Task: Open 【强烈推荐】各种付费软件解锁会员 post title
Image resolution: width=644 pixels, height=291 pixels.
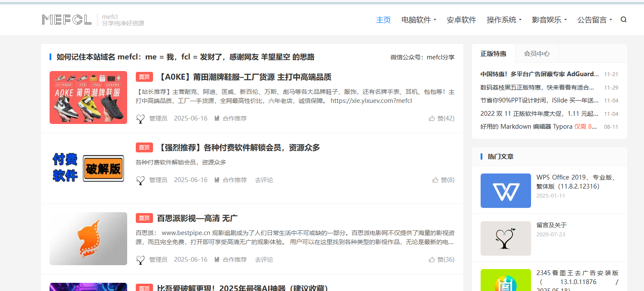Action: (238, 148)
